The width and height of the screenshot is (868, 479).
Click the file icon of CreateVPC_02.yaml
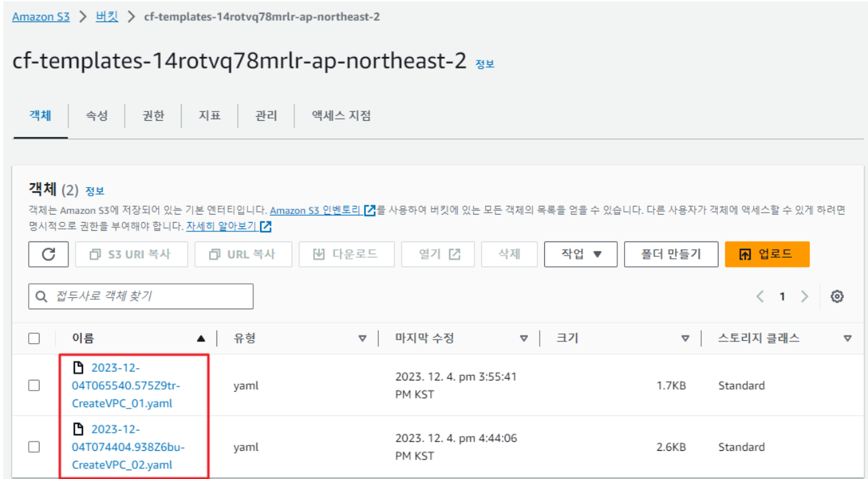78,429
